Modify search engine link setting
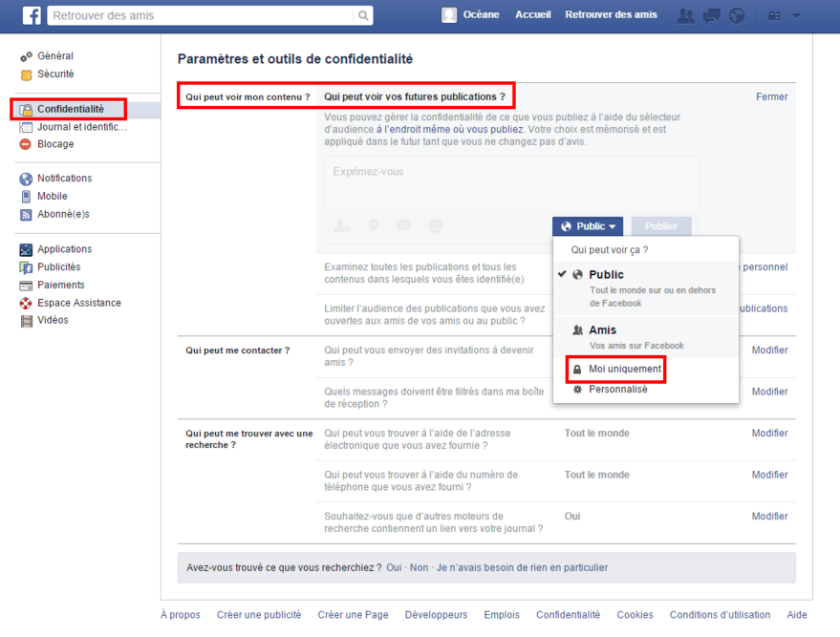 [769, 517]
